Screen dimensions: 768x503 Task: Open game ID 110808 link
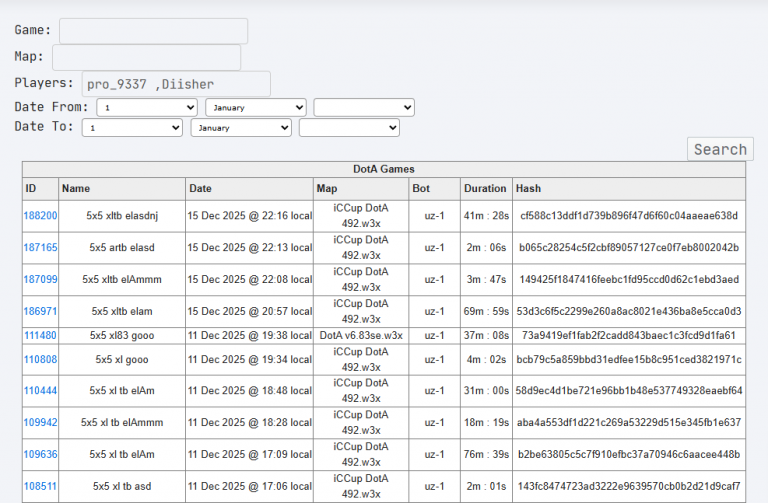tap(40, 359)
